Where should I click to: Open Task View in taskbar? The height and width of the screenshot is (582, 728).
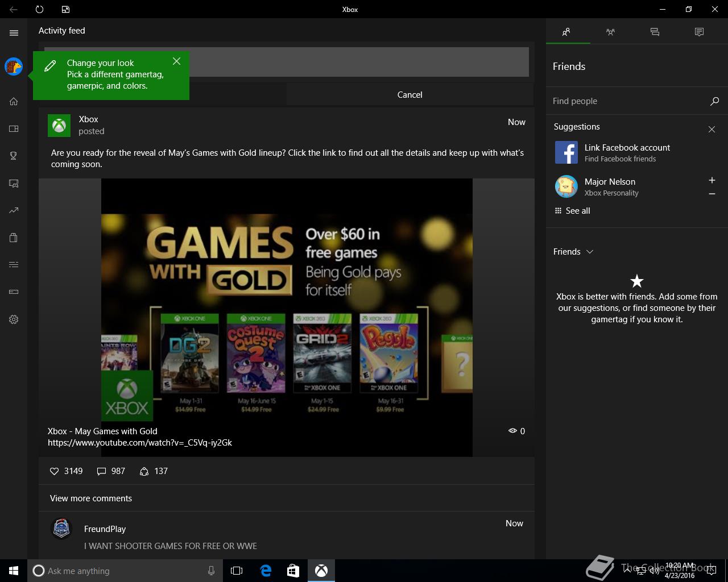coord(237,571)
